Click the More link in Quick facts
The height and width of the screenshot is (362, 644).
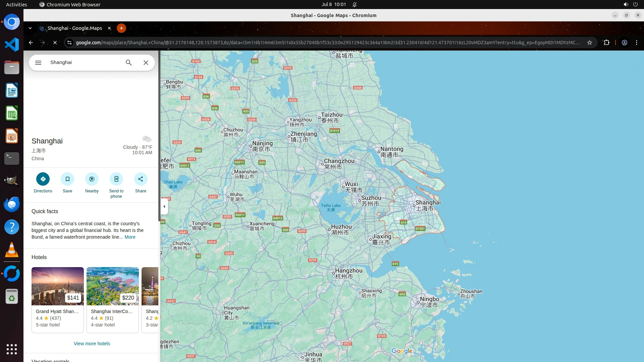tap(130, 237)
